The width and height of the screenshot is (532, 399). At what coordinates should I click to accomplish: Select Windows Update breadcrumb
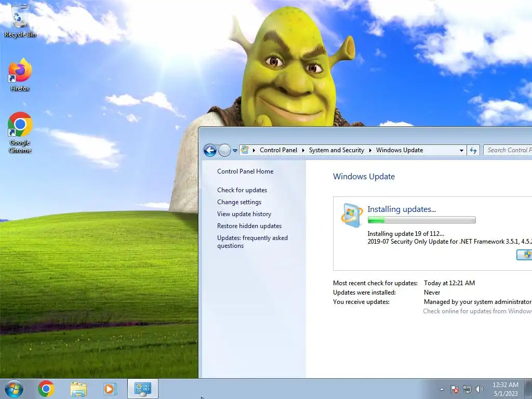pyautogui.click(x=400, y=150)
